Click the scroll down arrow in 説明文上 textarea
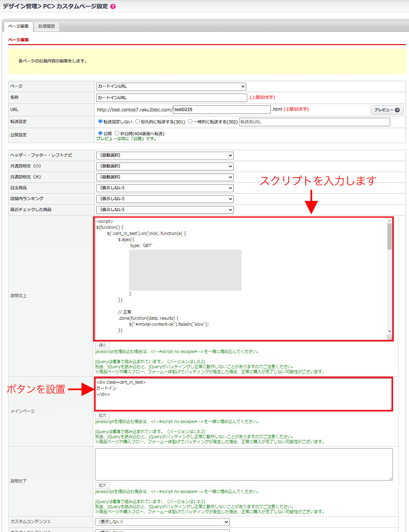Viewport: 409px width, 532px height. [x=389, y=331]
